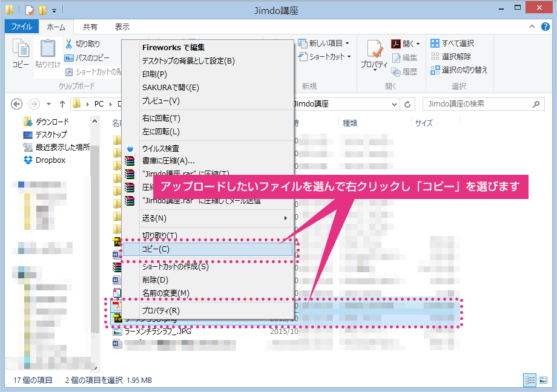Choose 左に回転(L) from context menu
Screen dimensions: 557x392
point(208,132)
